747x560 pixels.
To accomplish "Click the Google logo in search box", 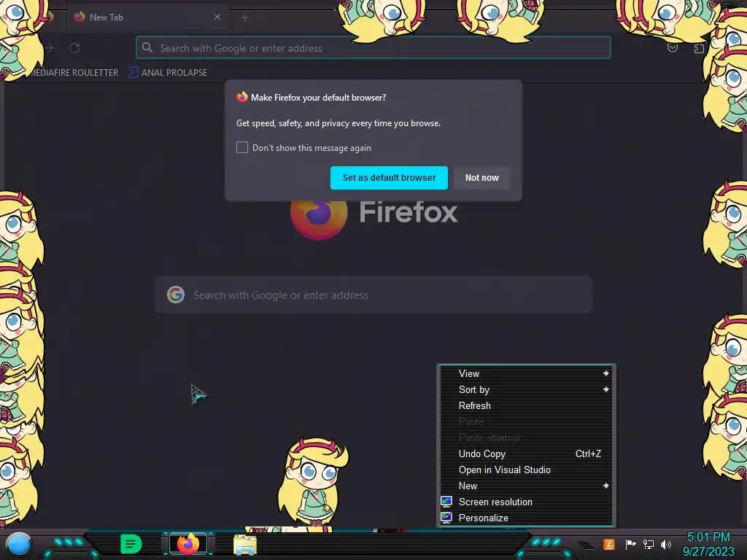I will [x=176, y=295].
